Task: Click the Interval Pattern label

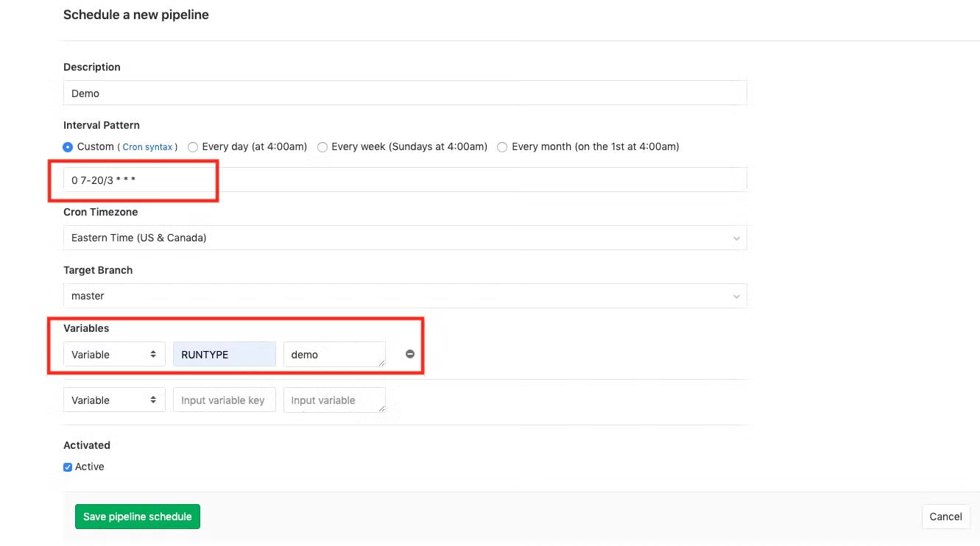Action: tap(102, 125)
